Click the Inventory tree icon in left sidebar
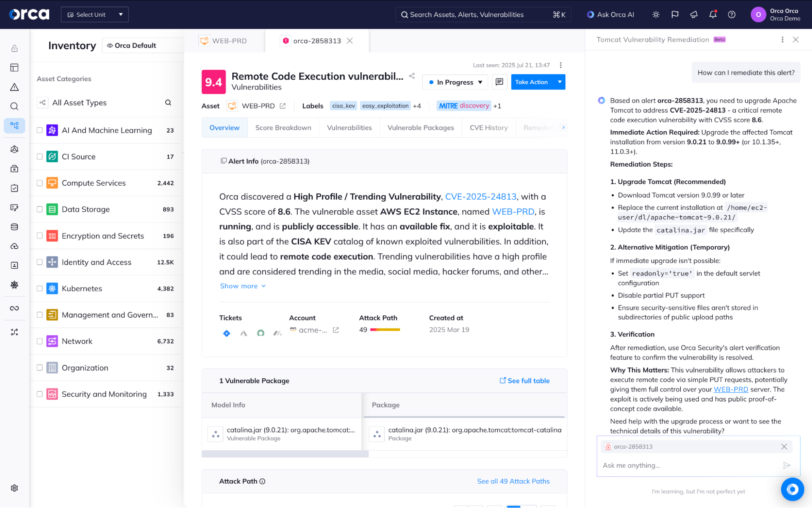This screenshot has height=508, width=812. 14,126
